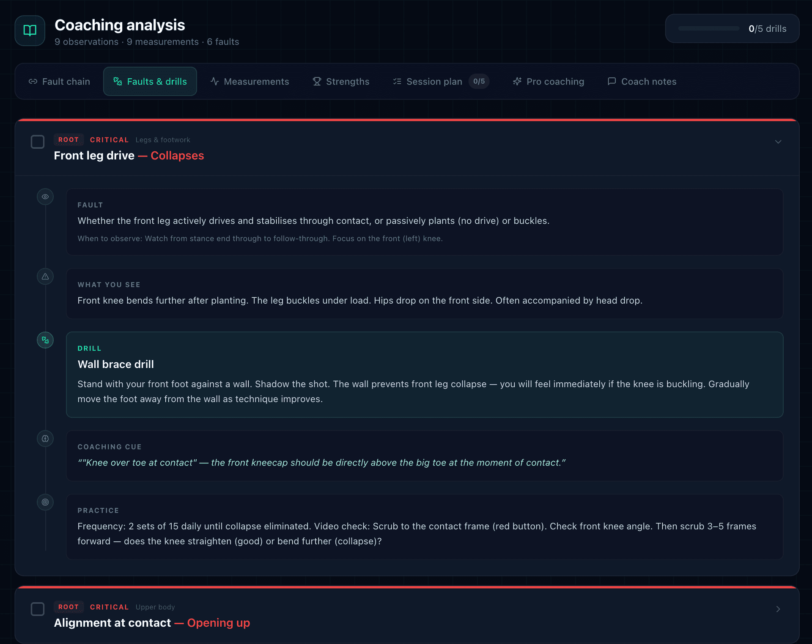Click the 'Legs & footwork' category label

click(163, 140)
